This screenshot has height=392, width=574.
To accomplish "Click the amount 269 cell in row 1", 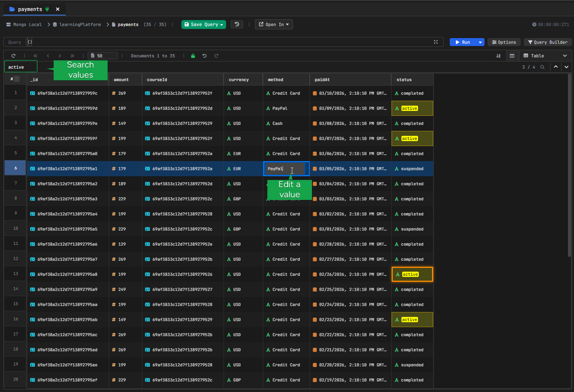I will click(x=125, y=93).
